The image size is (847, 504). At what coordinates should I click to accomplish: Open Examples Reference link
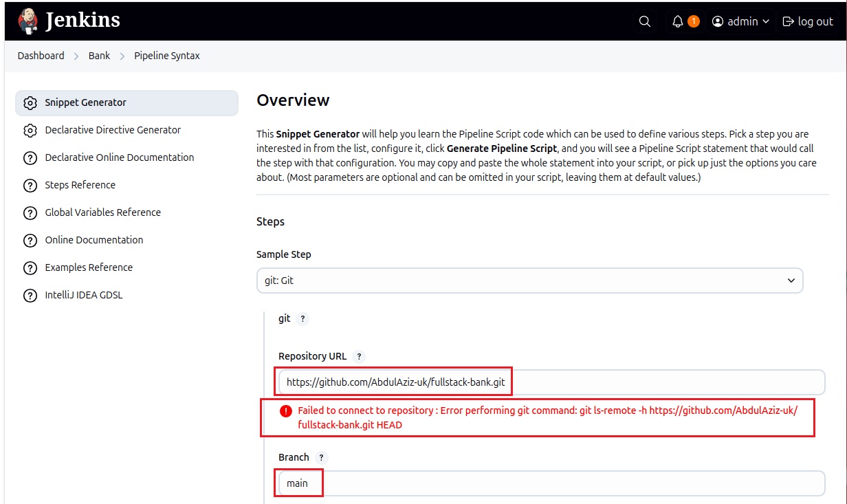pyautogui.click(x=89, y=267)
